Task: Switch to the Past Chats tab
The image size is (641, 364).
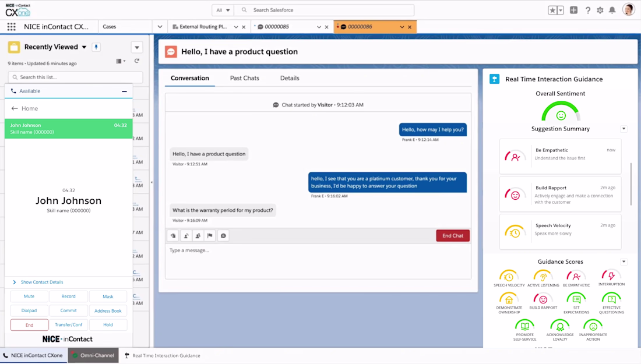Action: [245, 78]
